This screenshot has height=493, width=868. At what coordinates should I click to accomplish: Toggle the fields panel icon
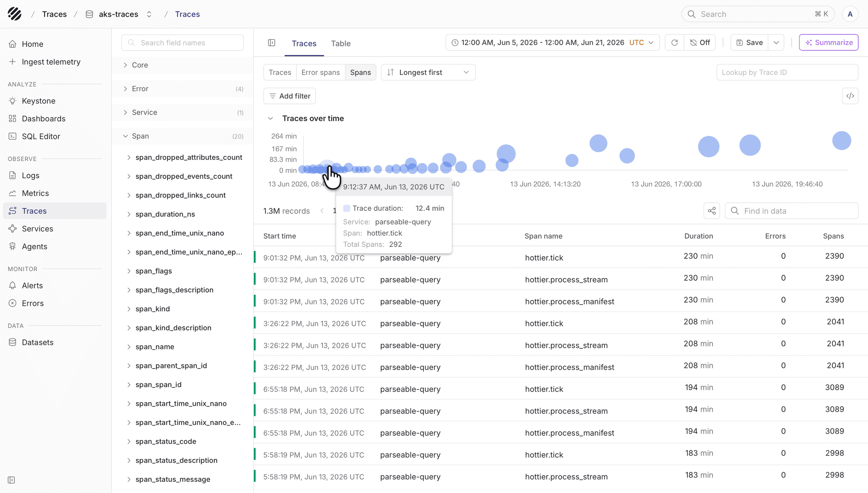[x=272, y=43]
